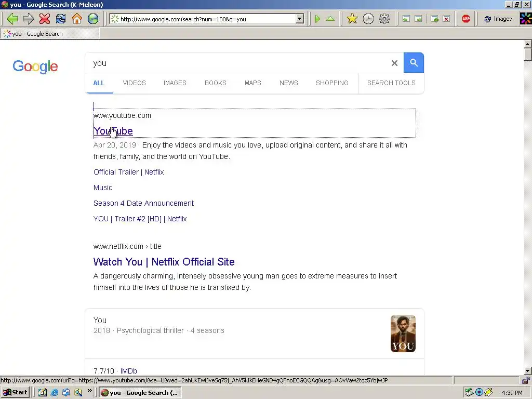The width and height of the screenshot is (532, 399).
Task: Click the www.youtube.com result URL text
Action: coord(122,115)
